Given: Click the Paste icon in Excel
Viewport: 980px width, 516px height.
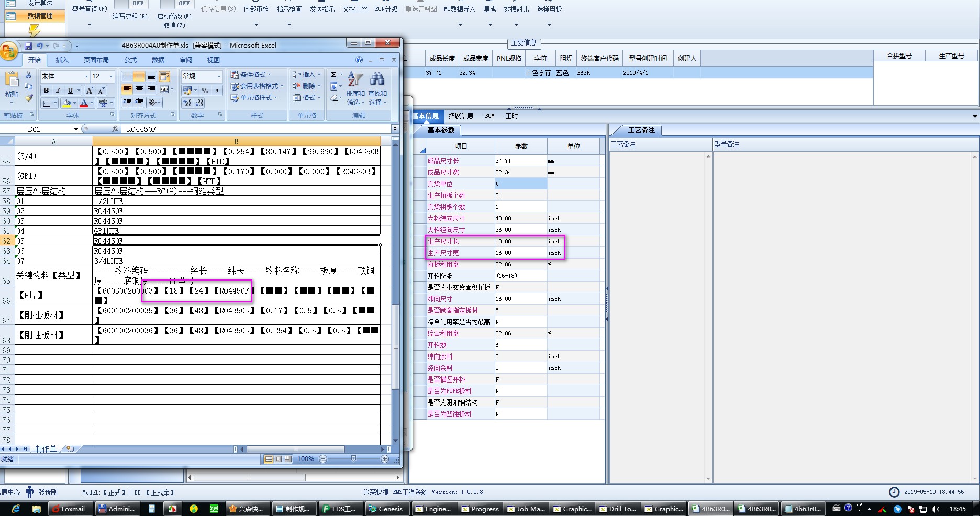Looking at the screenshot, I should click(x=12, y=80).
